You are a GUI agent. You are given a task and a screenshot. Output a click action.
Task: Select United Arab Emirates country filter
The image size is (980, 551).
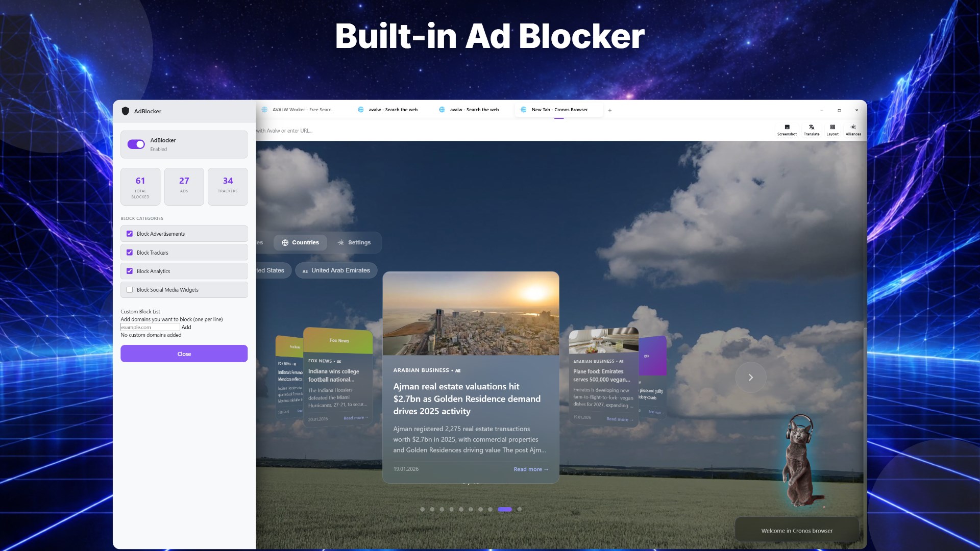pos(336,270)
